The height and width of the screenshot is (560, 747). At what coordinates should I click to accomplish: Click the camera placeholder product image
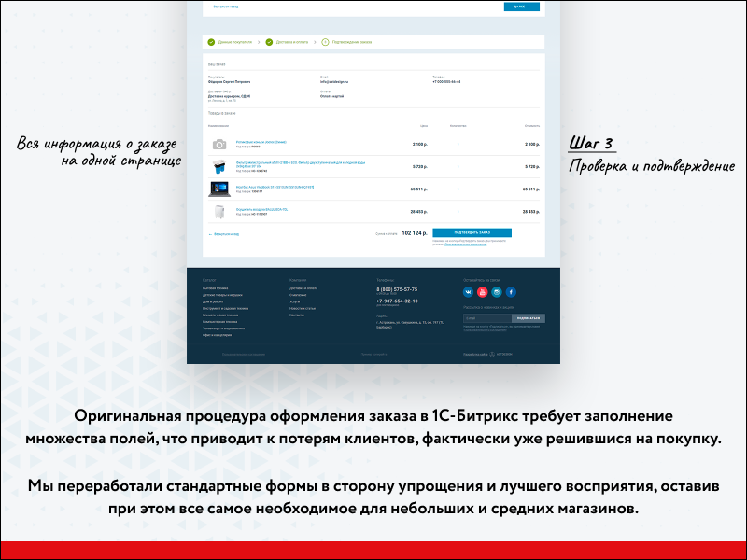point(218,145)
